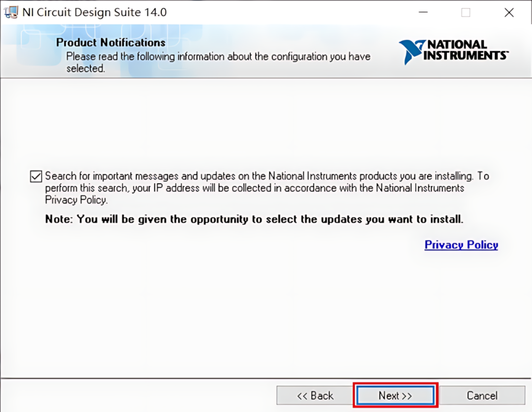Minimize the NI Circuit Design Suite window
Screen dimensions: 532x412
pyautogui.click(x=423, y=12)
